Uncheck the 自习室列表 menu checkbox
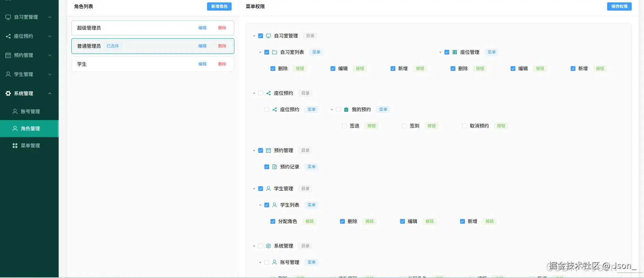Image resolution: width=644 pixels, height=278 pixels. [267, 52]
